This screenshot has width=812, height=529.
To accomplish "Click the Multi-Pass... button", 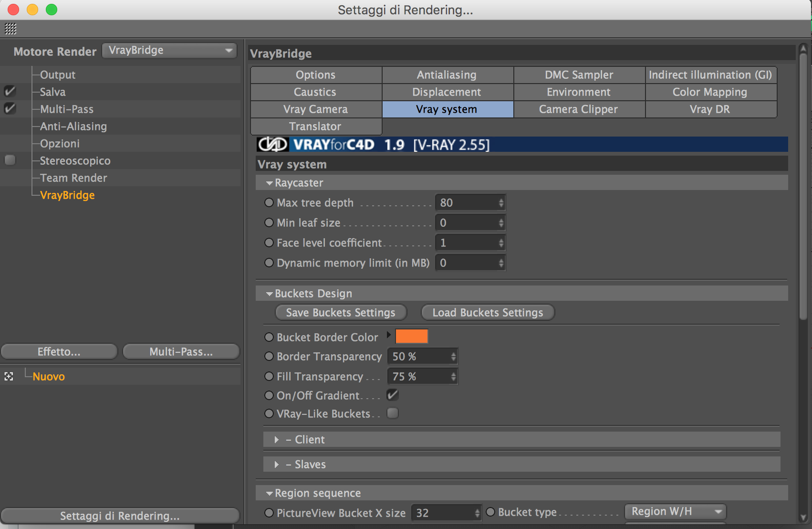I will (x=181, y=352).
